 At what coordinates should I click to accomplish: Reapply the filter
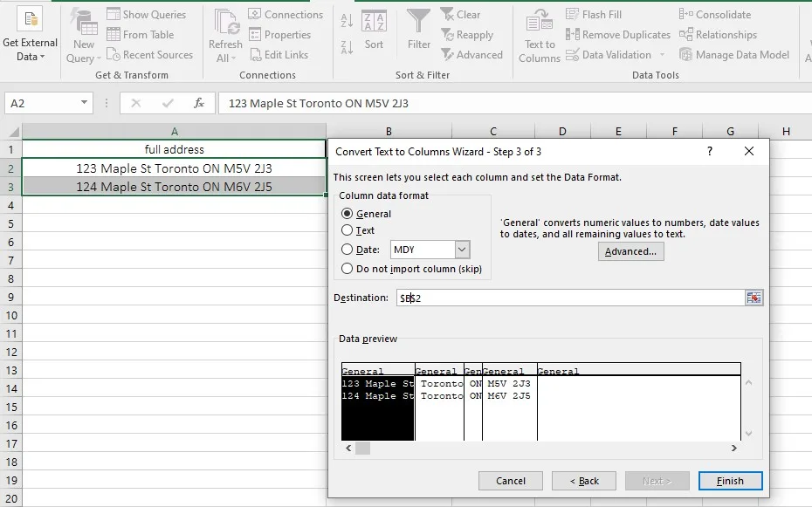pyautogui.click(x=466, y=34)
